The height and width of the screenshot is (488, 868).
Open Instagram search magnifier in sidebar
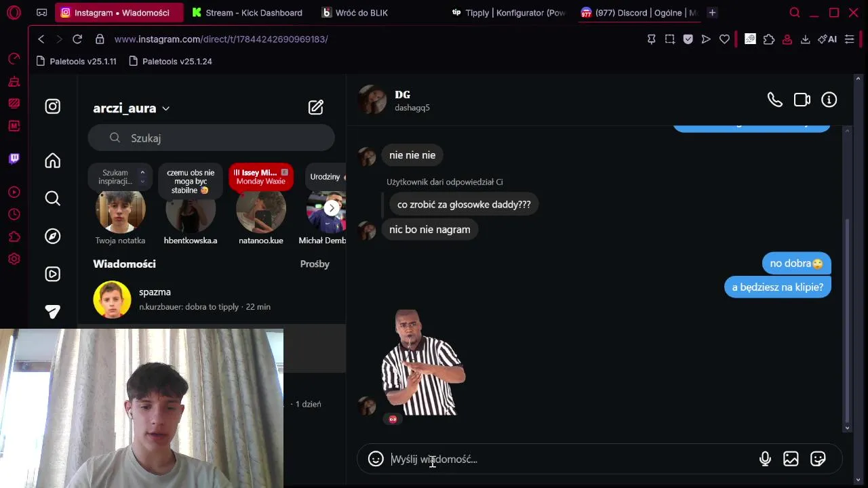coord(52,198)
